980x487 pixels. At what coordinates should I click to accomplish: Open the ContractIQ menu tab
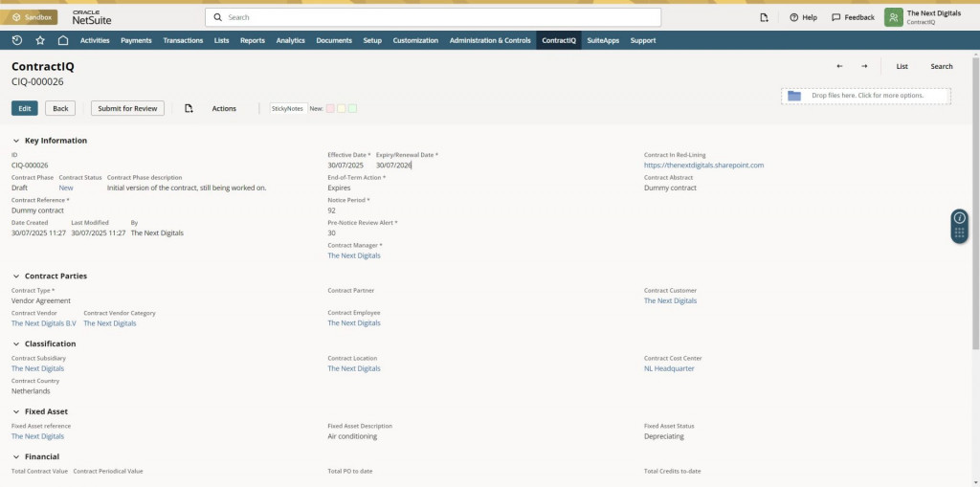pos(559,40)
